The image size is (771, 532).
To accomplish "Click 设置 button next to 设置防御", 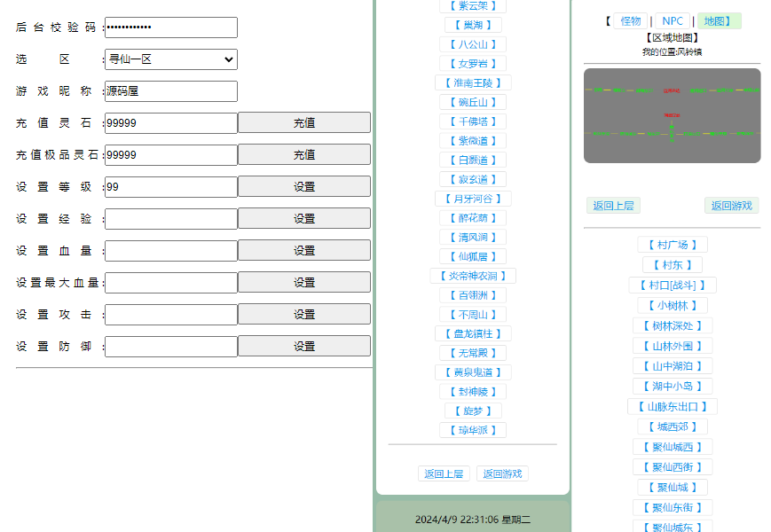I will (x=304, y=347).
